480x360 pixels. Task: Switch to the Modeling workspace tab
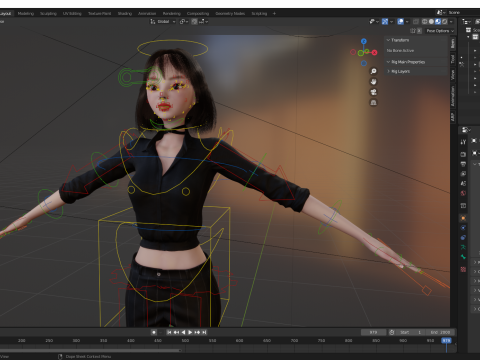tap(26, 13)
